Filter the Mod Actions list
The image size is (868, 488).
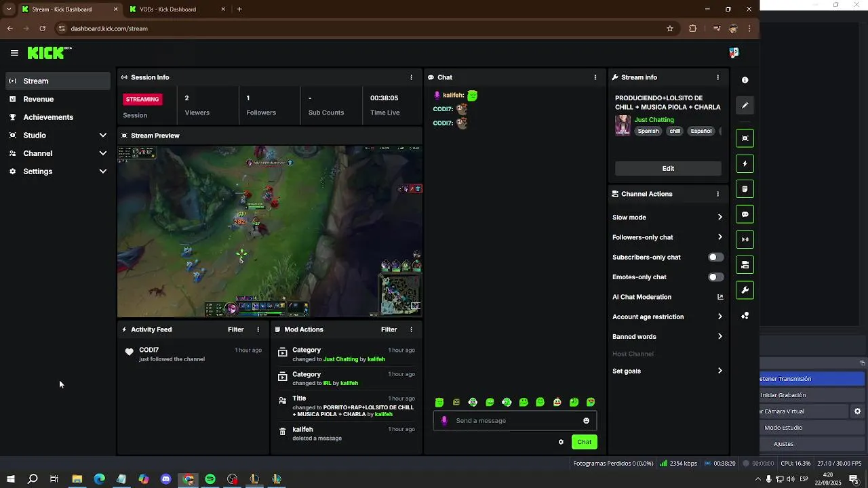[389, 329]
